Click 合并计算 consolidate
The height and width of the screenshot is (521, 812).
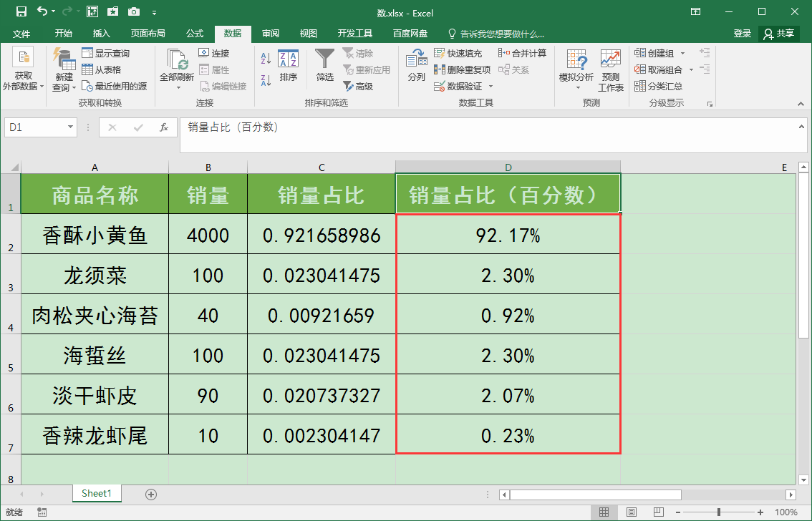click(523, 53)
